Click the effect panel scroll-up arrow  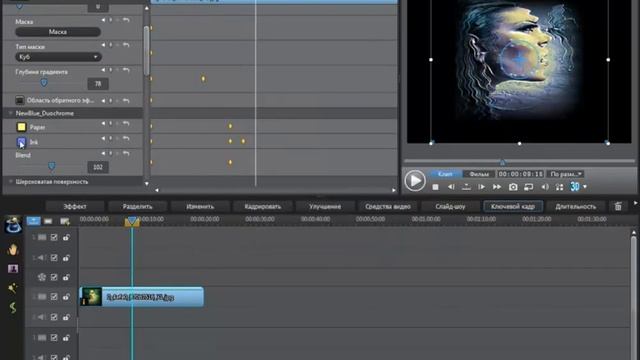147,8
